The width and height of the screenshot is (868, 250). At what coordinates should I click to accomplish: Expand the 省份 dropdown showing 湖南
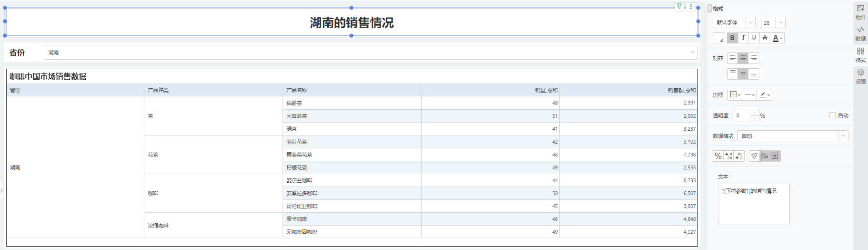[371, 52]
